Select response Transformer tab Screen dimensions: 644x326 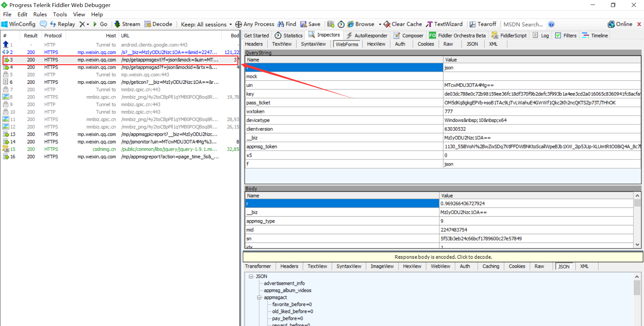[x=258, y=266]
